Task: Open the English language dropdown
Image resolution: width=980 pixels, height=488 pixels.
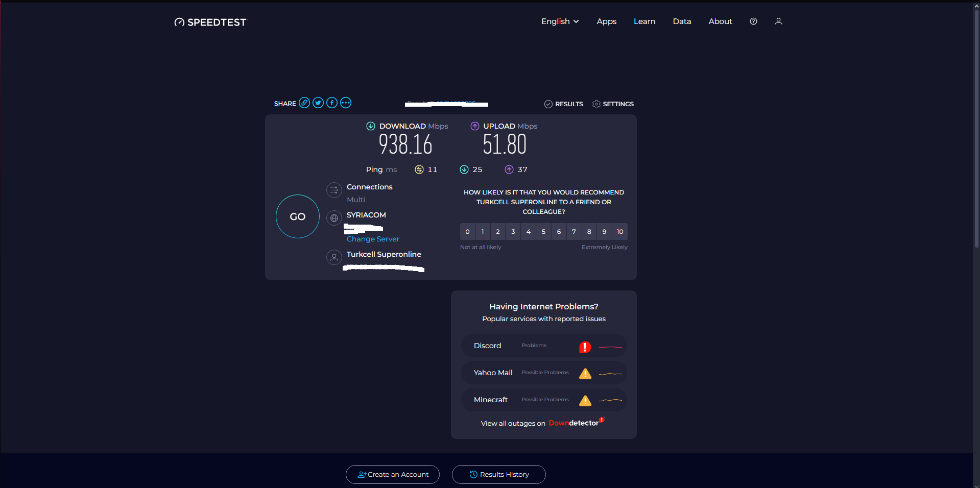Action: click(560, 21)
